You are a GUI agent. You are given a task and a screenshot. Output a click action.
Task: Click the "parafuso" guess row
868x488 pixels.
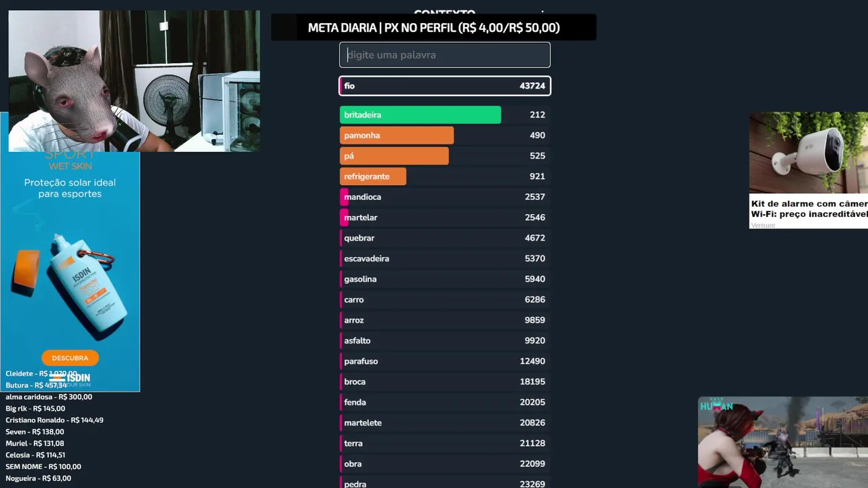(x=444, y=361)
